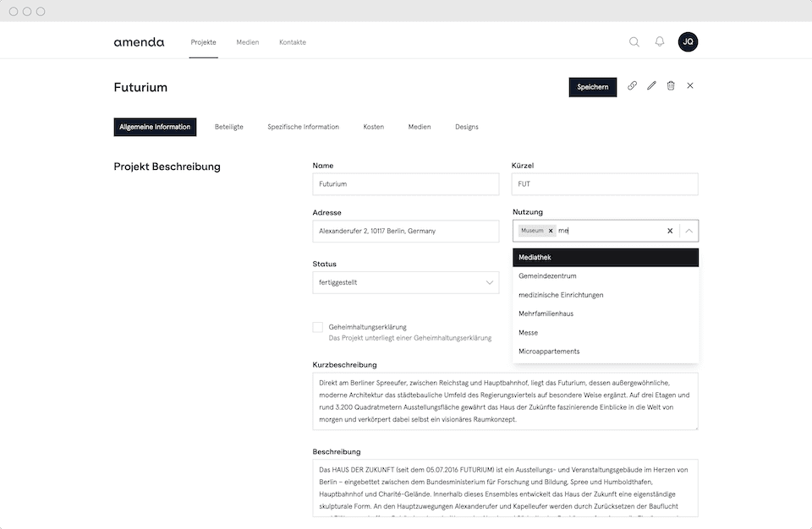Click the amenda logo
Screen dimensions: 812x529
click(139, 42)
